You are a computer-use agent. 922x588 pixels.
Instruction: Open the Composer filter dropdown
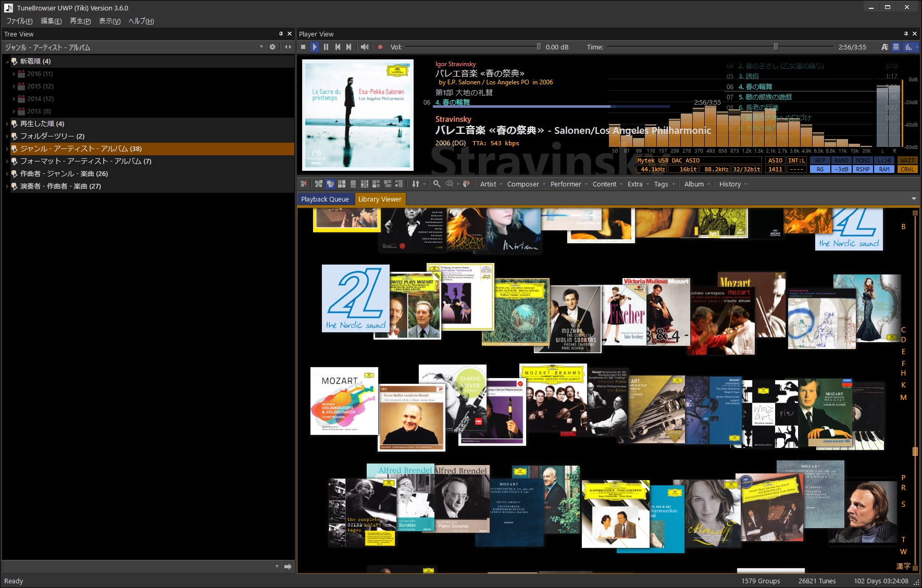(x=526, y=184)
